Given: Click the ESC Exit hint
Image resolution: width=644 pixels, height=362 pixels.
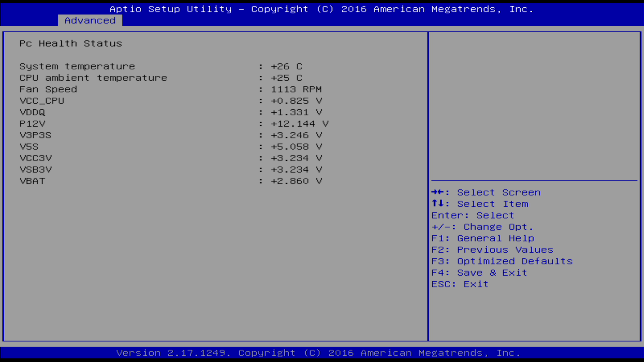Looking at the screenshot, I should [460, 284].
